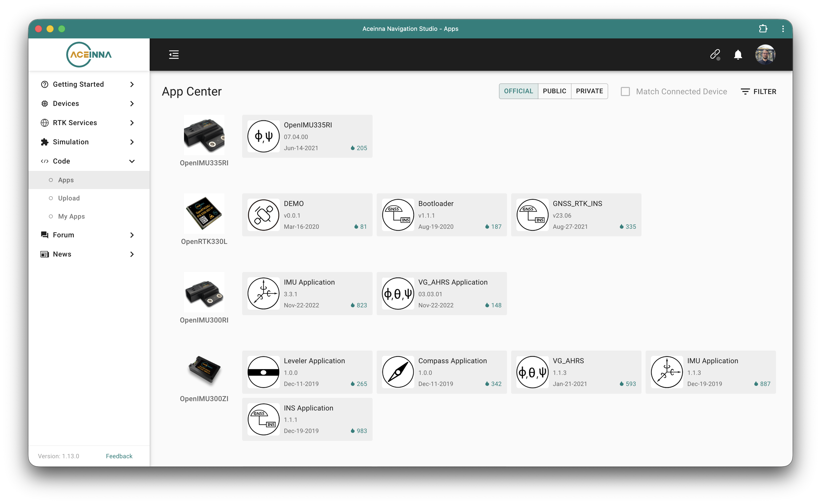Select the PUBLIC apps filter
The width and height of the screenshot is (821, 504).
tap(554, 91)
